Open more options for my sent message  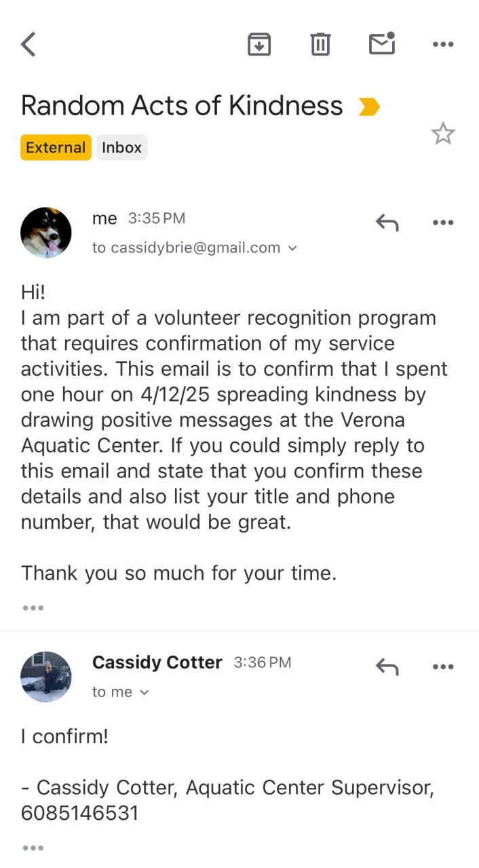(x=443, y=222)
